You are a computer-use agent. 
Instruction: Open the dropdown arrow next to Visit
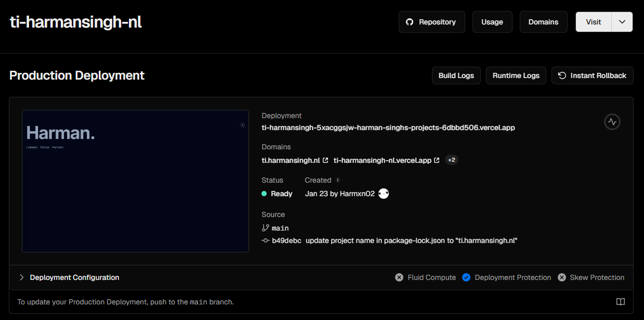point(622,22)
